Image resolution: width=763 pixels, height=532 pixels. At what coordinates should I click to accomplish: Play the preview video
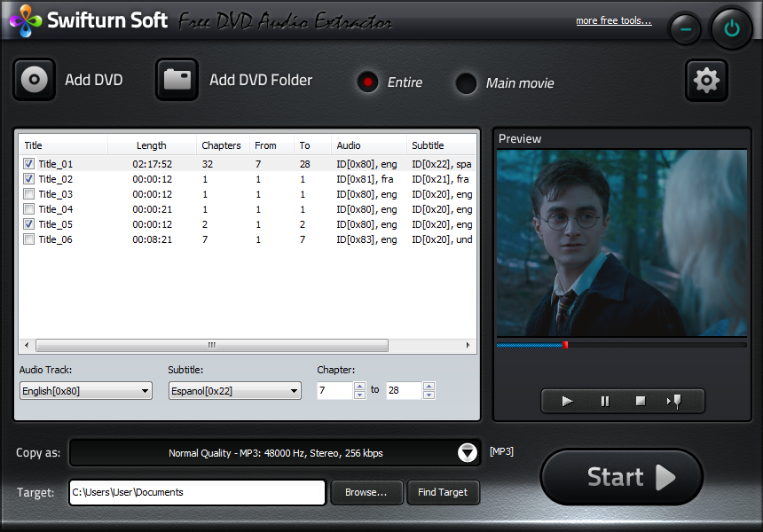(568, 401)
